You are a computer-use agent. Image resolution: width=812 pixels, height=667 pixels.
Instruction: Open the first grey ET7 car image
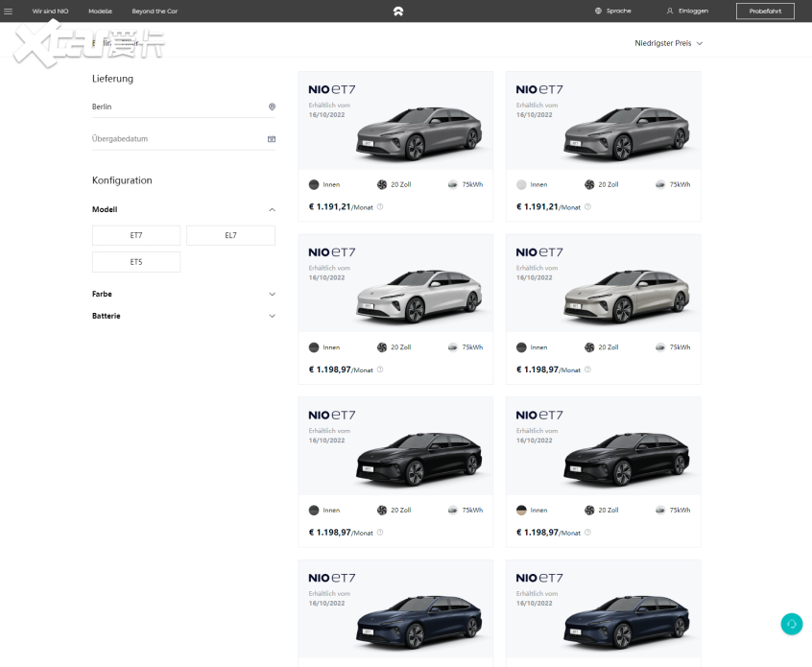pyautogui.click(x=419, y=132)
